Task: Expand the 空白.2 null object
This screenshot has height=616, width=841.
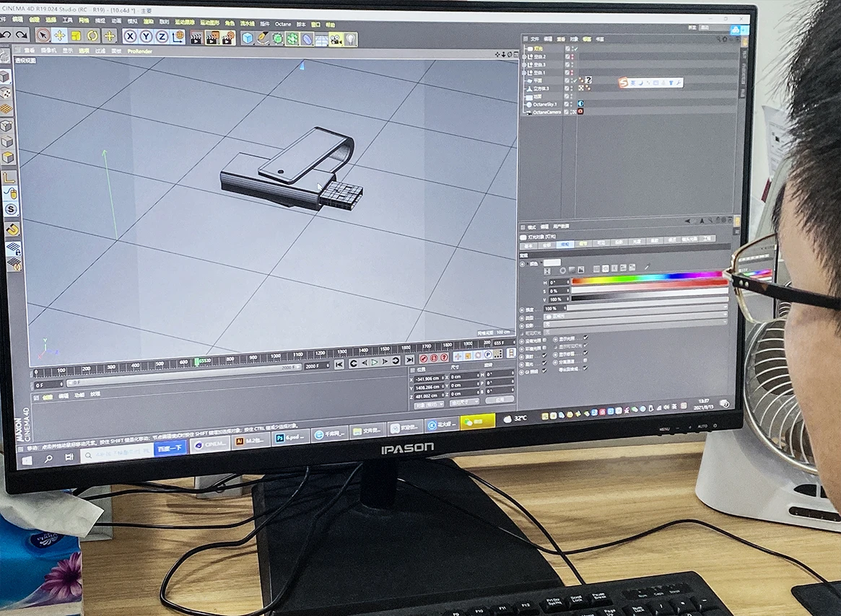Action: pos(524,56)
